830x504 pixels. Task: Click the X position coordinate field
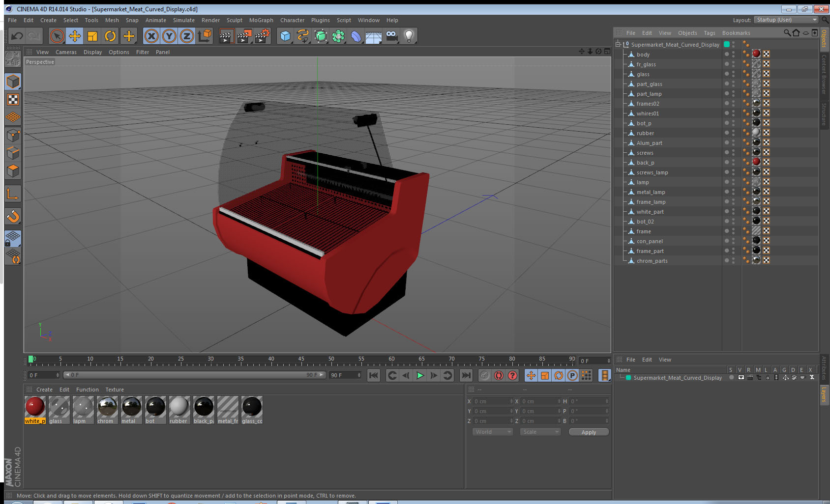point(493,401)
